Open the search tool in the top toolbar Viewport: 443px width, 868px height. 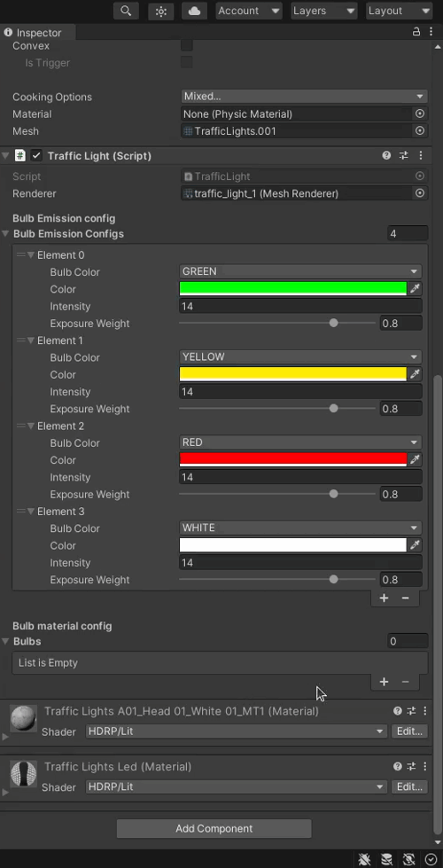(126, 11)
